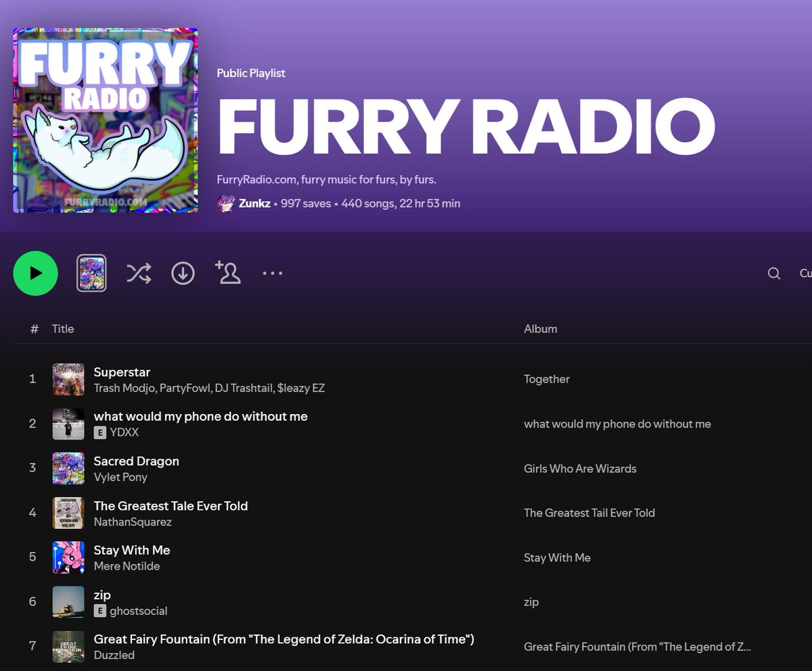This screenshot has height=671, width=812.
Task: Sort tracks by Album column
Action: tap(541, 329)
